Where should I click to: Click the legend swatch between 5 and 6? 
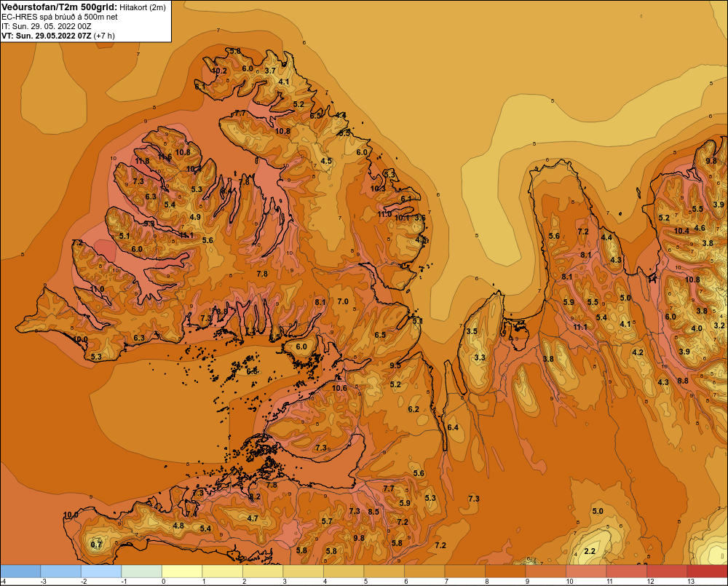pyautogui.click(x=384, y=571)
